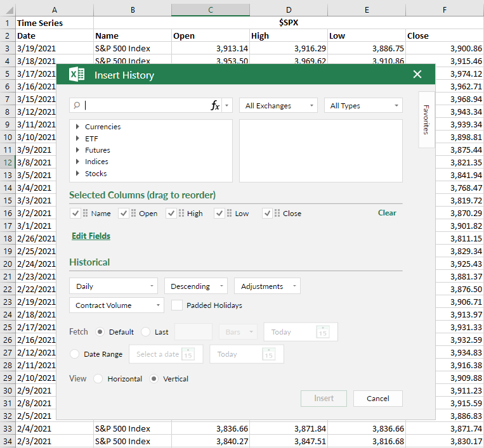Select the Date Range radio button
The height and width of the screenshot is (448, 484).
pos(74,354)
